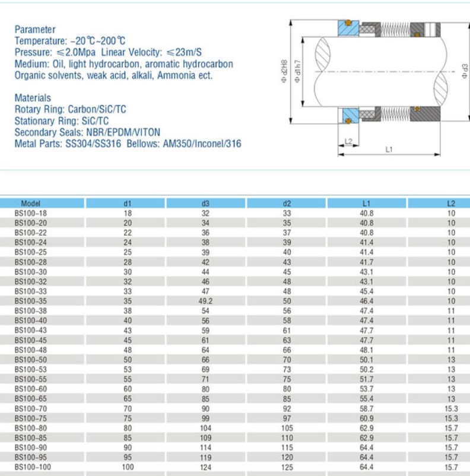This screenshot has width=470, height=476.
Task: Click the d3 column header
Action: point(206,204)
